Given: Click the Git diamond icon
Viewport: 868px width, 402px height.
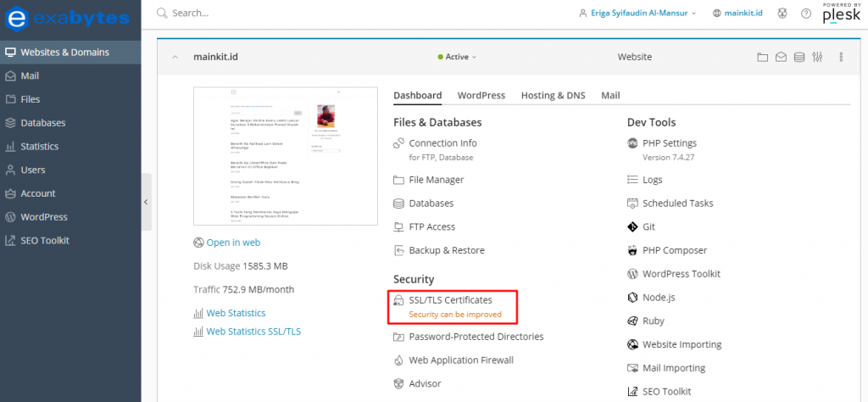Looking at the screenshot, I should pyautogui.click(x=632, y=227).
